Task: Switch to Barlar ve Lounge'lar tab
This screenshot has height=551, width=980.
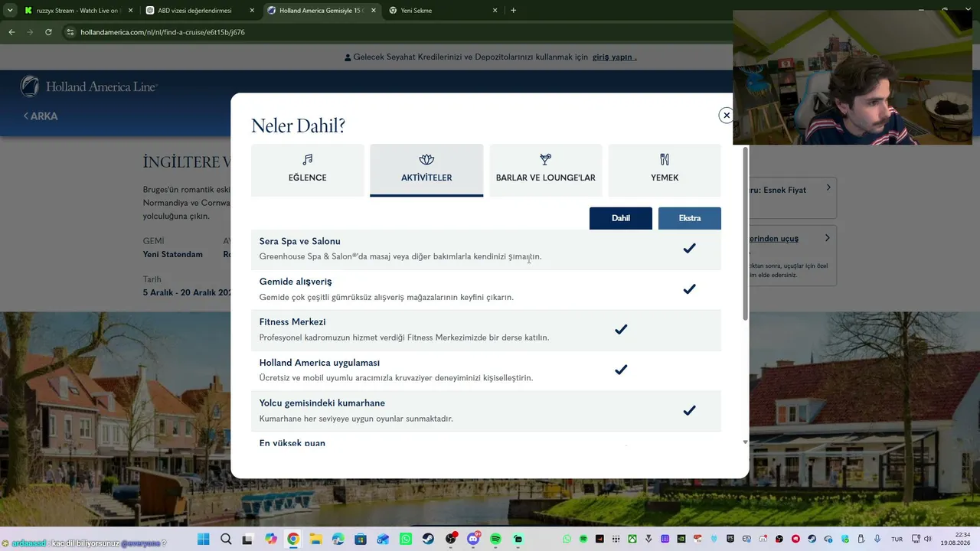Action: click(x=546, y=169)
